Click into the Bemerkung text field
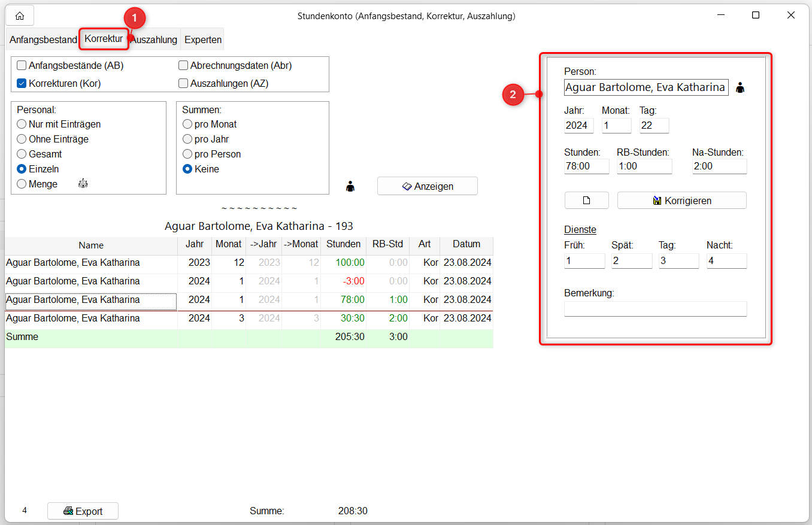The image size is (812, 525). pyautogui.click(x=655, y=309)
